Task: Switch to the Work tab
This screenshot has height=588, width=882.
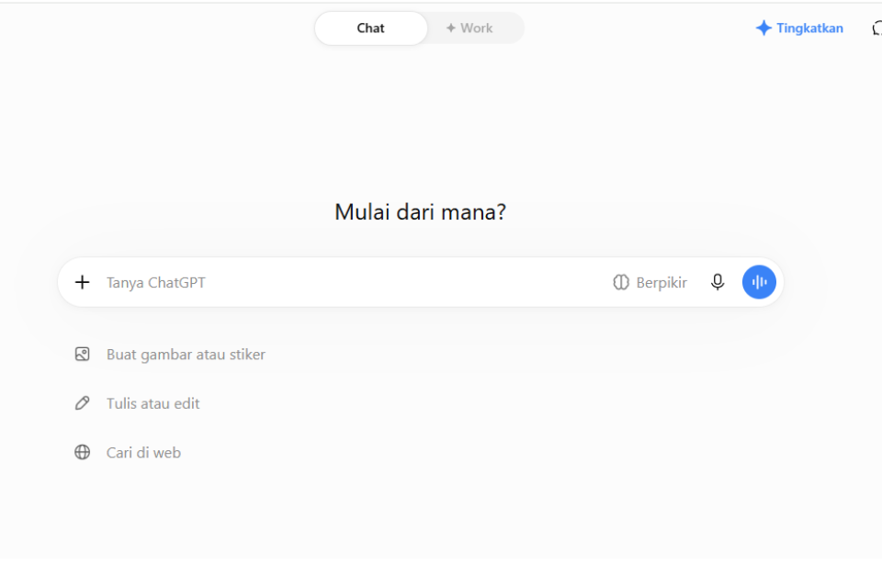Action: (469, 28)
